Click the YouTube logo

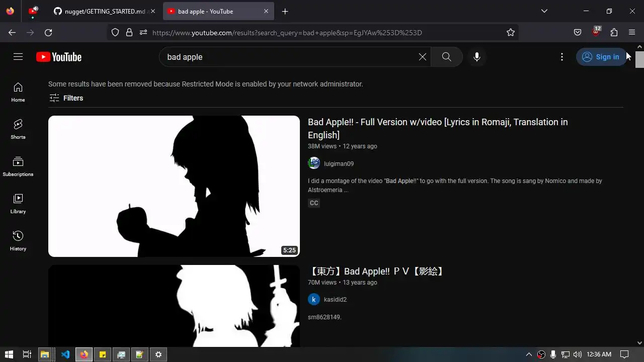59,57
